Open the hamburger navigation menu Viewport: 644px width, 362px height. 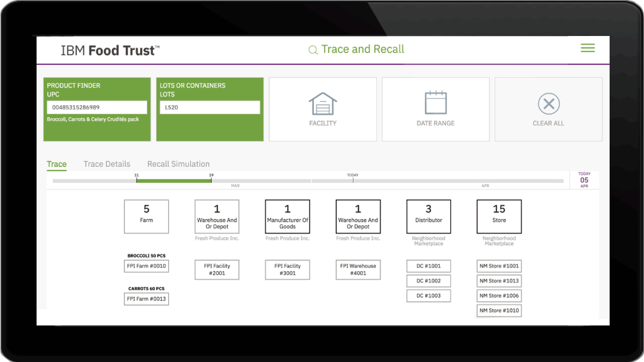(x=588, y=48)
